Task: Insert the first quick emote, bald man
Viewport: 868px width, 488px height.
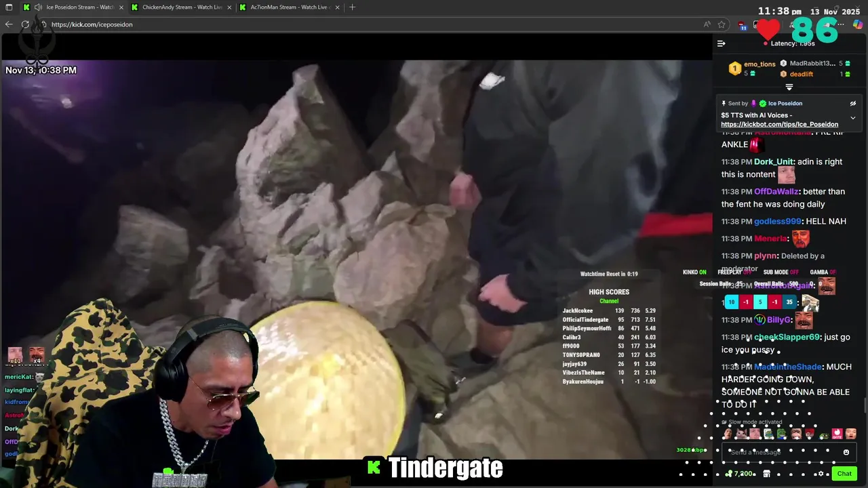Action: click(x=728, y=434)
